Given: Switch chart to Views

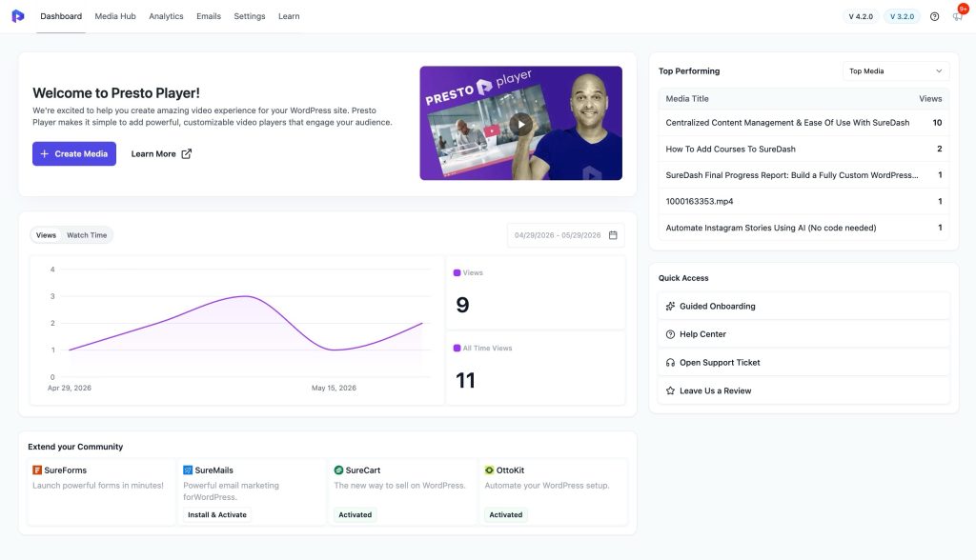Looking at the screenshot, I should tap(46, 235).
